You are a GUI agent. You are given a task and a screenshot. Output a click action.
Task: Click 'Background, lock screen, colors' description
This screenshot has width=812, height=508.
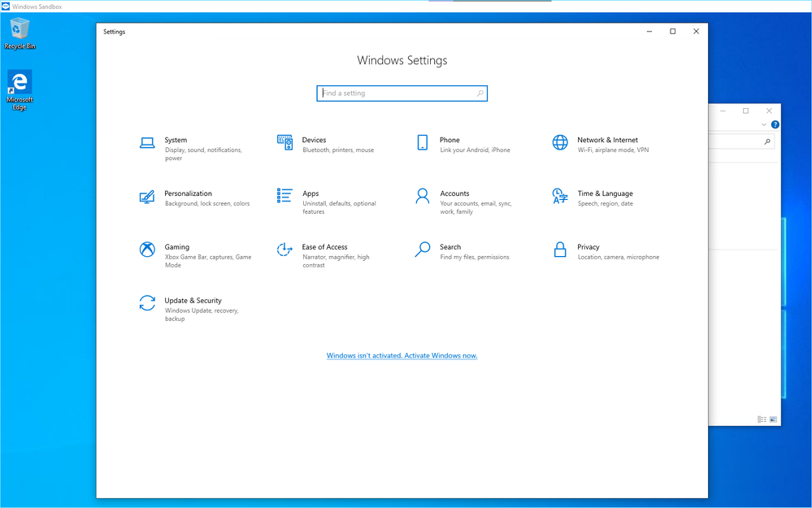pyautogui.click(x=207, y=203)
